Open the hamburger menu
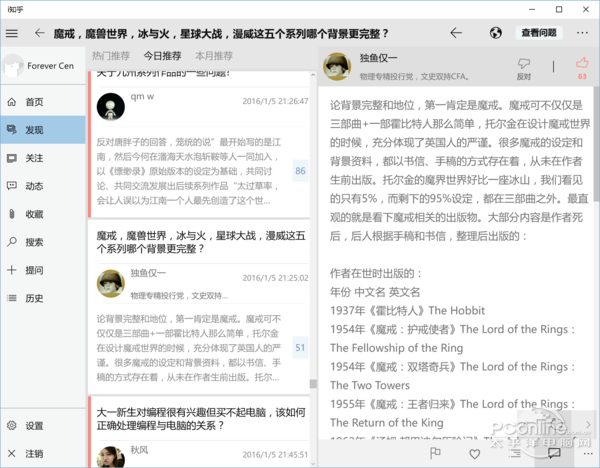Image resolution: width=600 pixels, height=468 pixels. coord(12,33)
